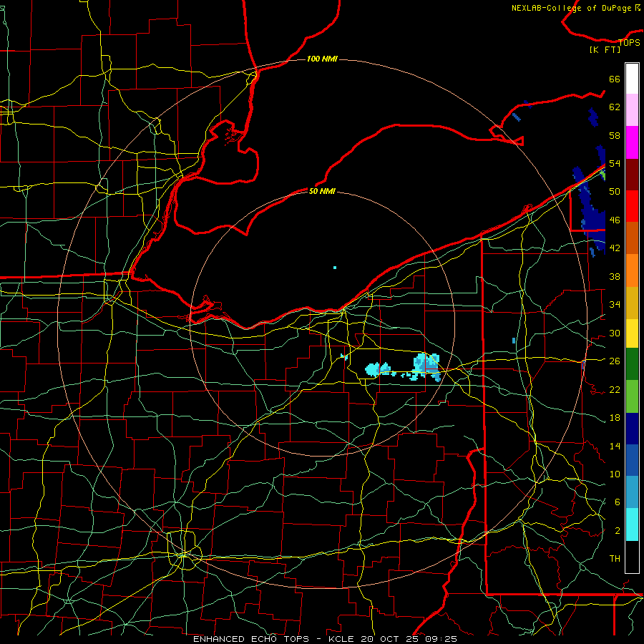Select the dark red 54 kft swatch
644x644 pixels.
click(x=632, y=175)
